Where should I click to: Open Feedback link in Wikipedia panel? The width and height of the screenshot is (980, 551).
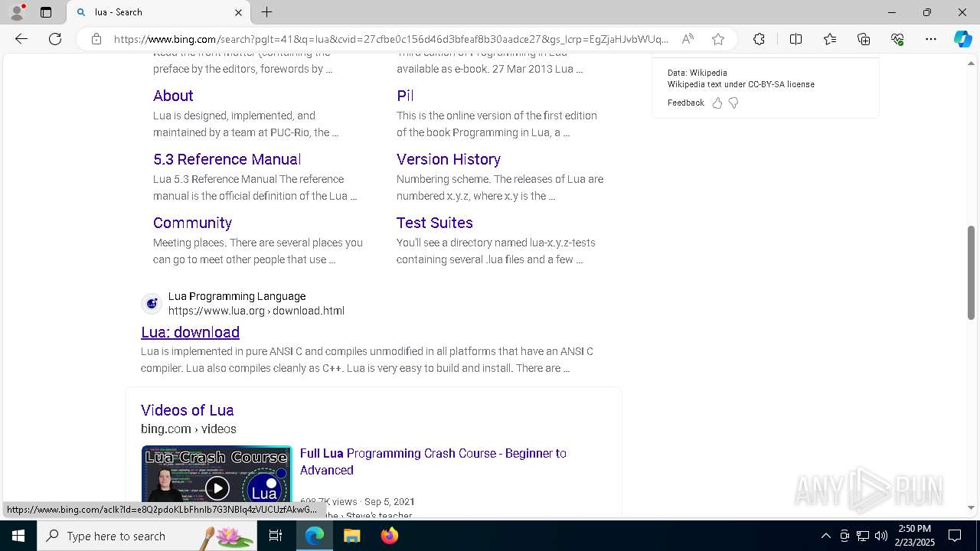(685, 103)
